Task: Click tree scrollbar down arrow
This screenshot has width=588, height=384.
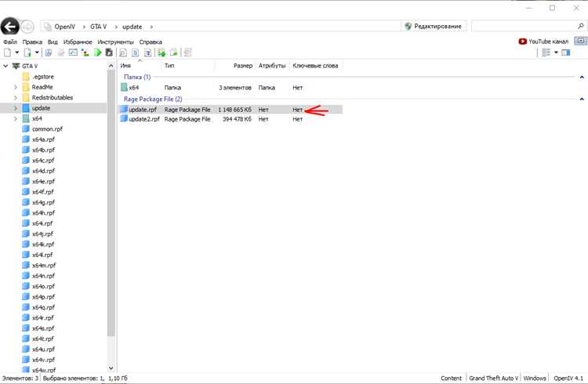Action: [111, 368]
